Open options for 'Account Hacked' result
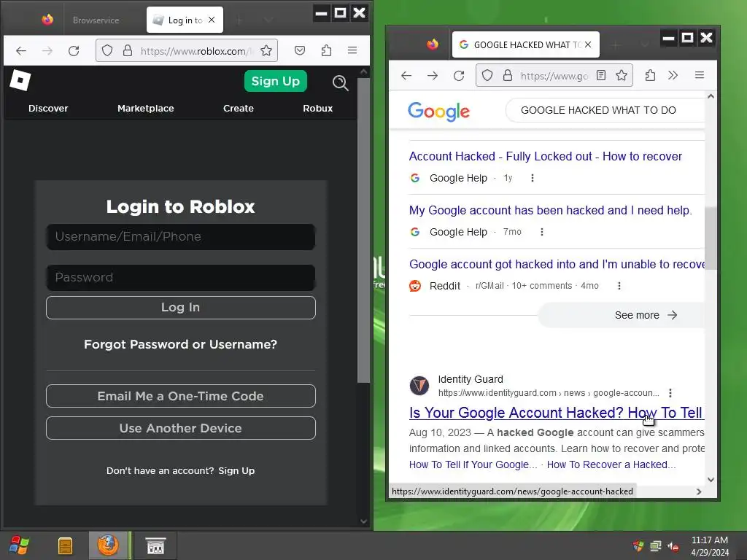This screenshot has height=560, width=747. coord(532,178)
